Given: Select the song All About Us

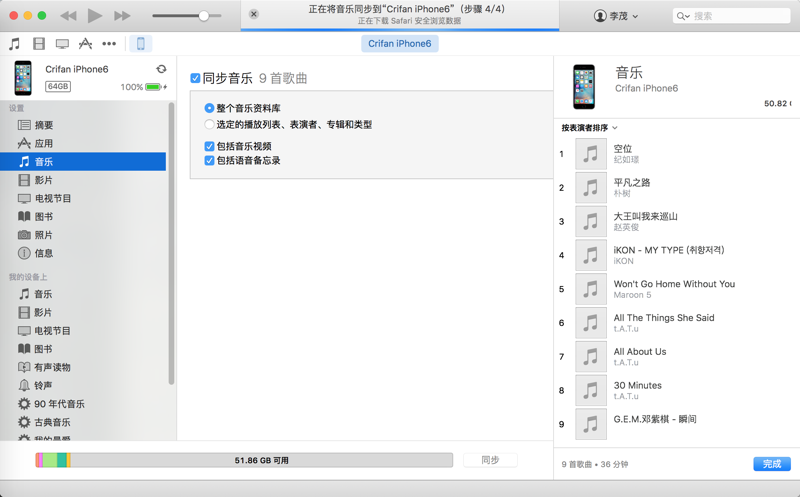Looking at the screenshot, I should point(677,356).
